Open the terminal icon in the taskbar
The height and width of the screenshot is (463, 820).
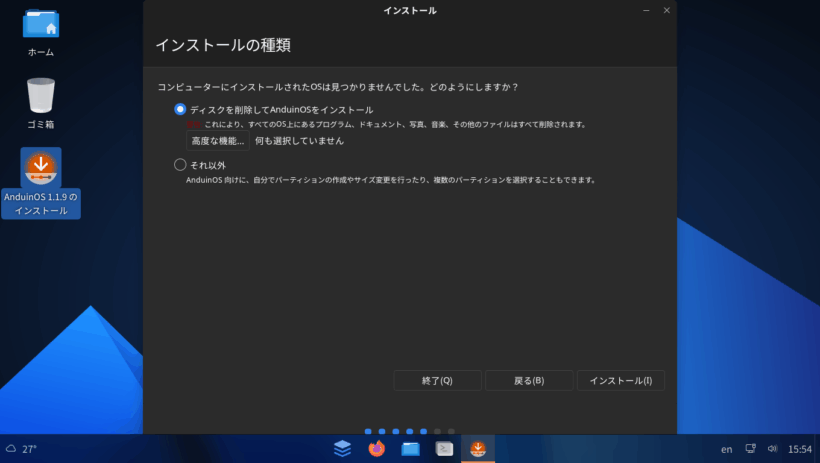tap(444, 449)
